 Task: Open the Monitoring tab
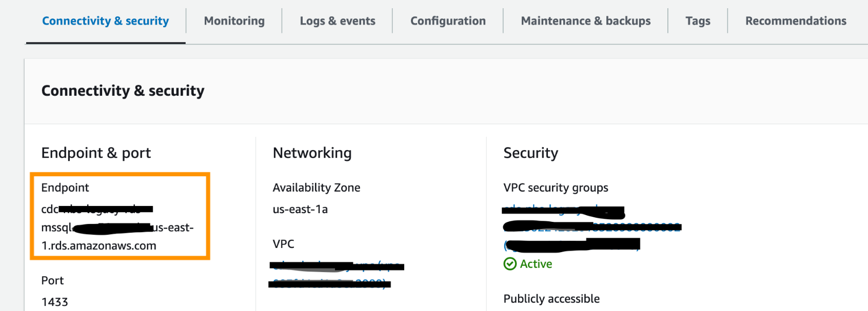pos(234,21)
